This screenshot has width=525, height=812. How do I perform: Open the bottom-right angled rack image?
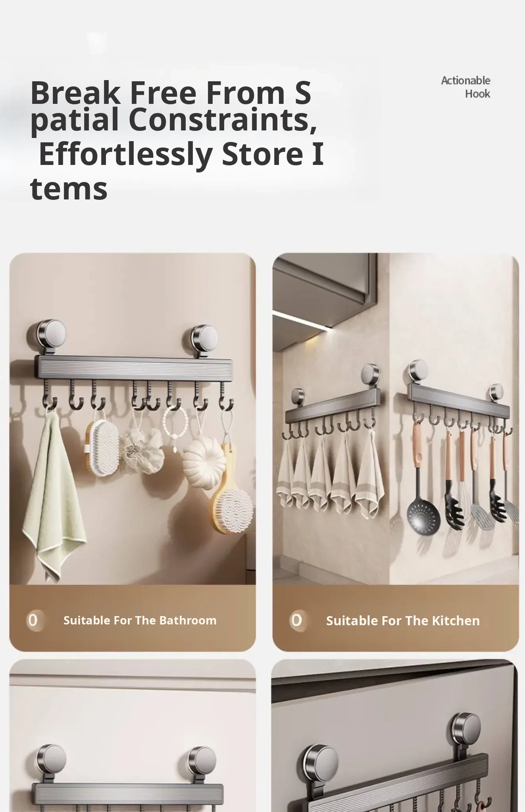click(396, 735)
